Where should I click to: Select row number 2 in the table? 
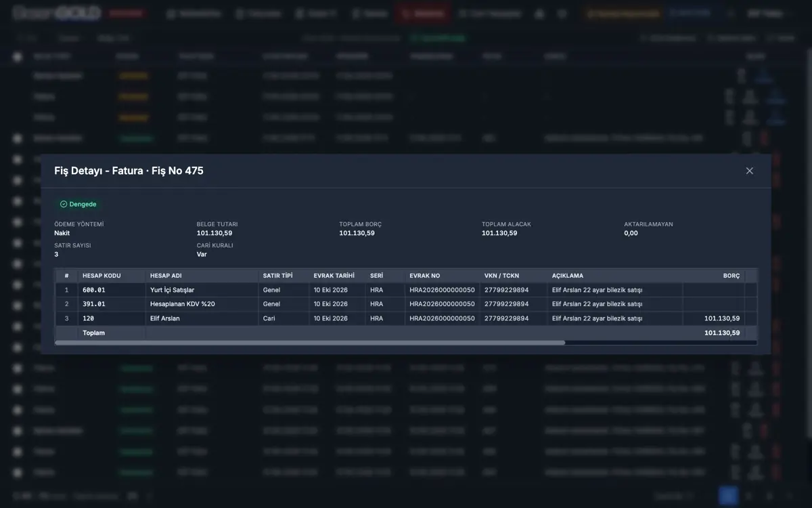tap(66, 304)
